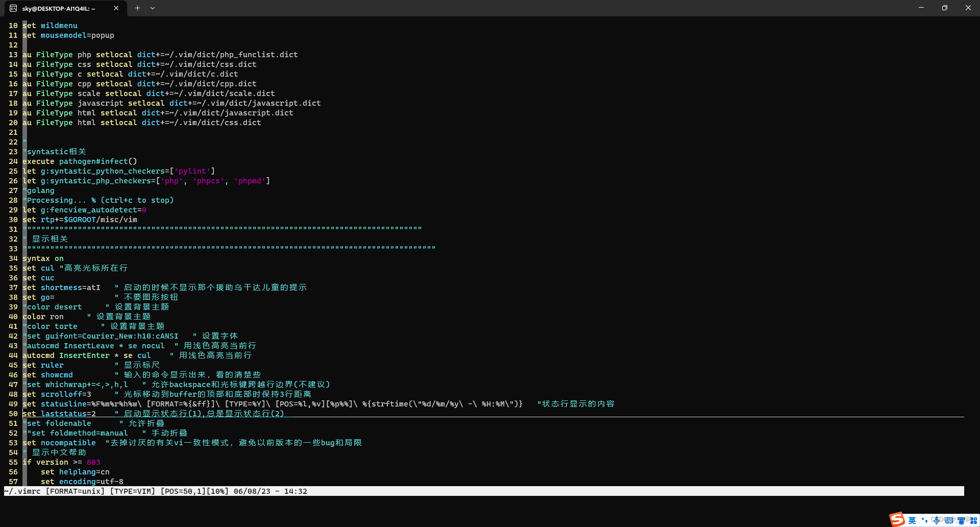Click 'execute pathogen#infect()' line
980x527 pixels.
click(x=80, y=161)
